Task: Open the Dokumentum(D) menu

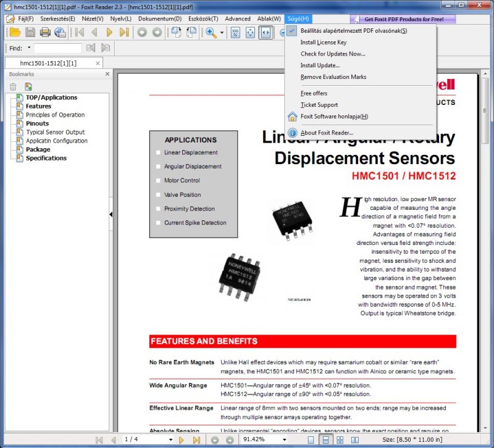Action: (160, 19)
